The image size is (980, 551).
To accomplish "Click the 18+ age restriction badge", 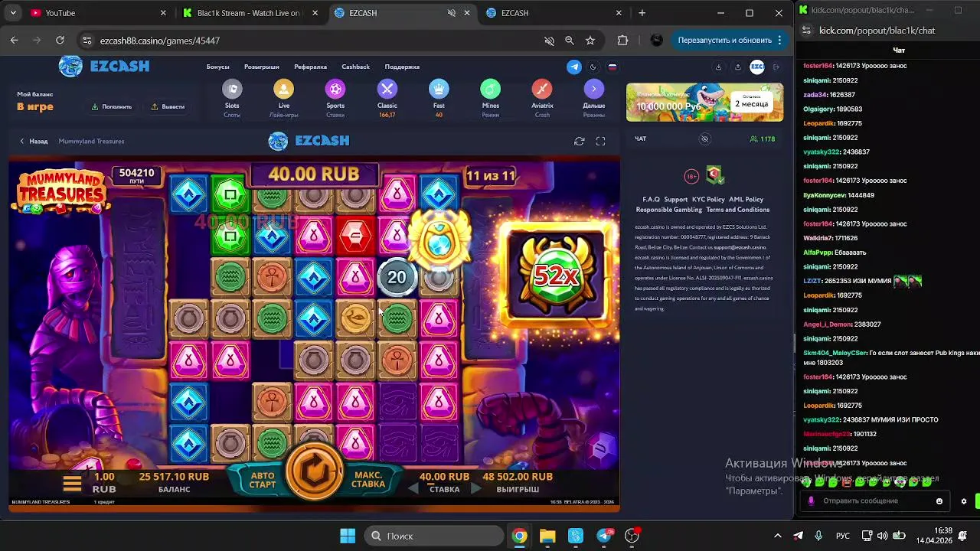I will [x=691, y=176].
